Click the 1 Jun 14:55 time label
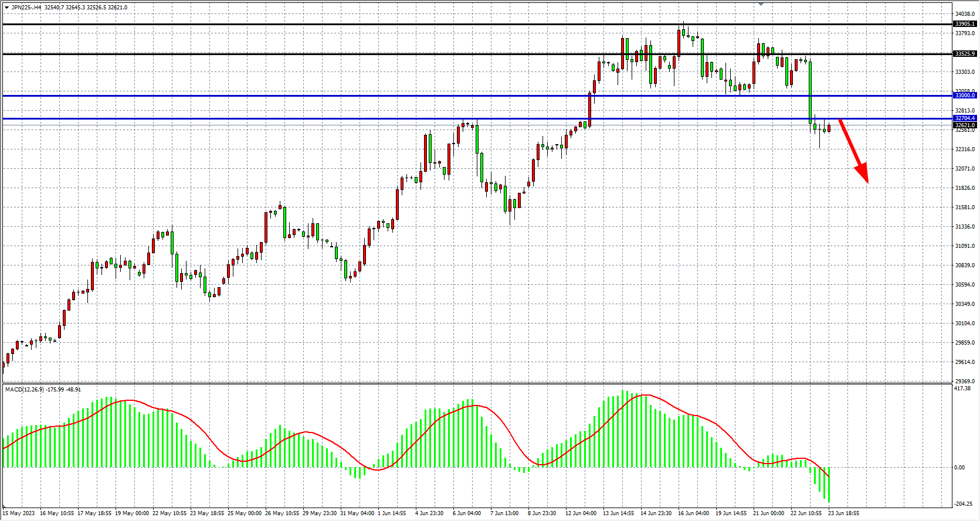The height and width of the screenshot is (521, 980). point(392,513)
